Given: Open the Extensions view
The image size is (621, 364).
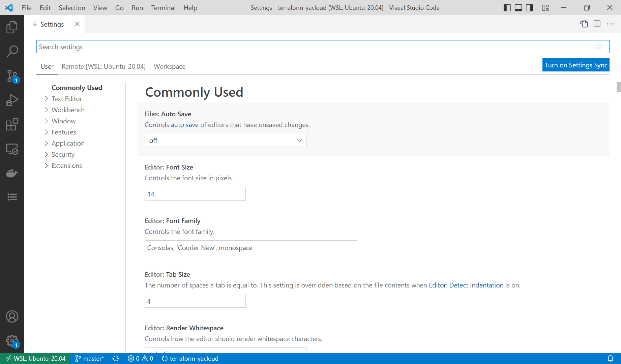Looking at the screenshot, I should [12, 124].
